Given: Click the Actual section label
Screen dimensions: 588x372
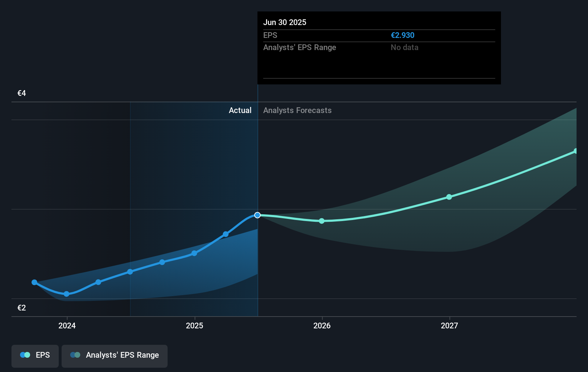Looking at the screenshot, I should click(240, 111).
